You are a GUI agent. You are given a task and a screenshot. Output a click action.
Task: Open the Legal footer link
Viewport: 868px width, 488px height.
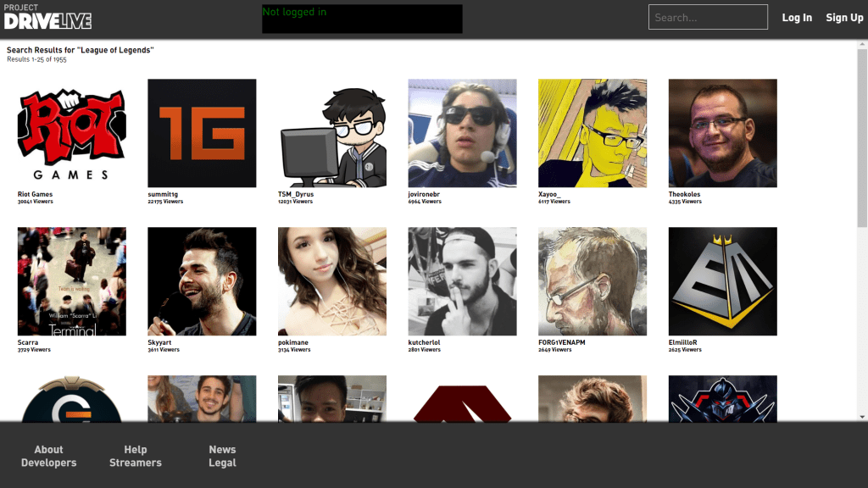(x=222, y=463)
